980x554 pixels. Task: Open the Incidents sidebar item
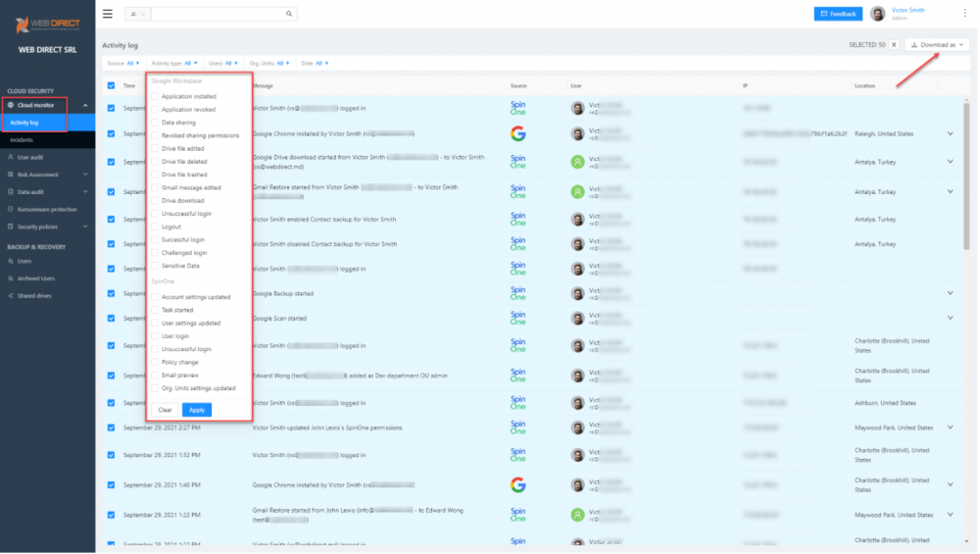[22, 140]
